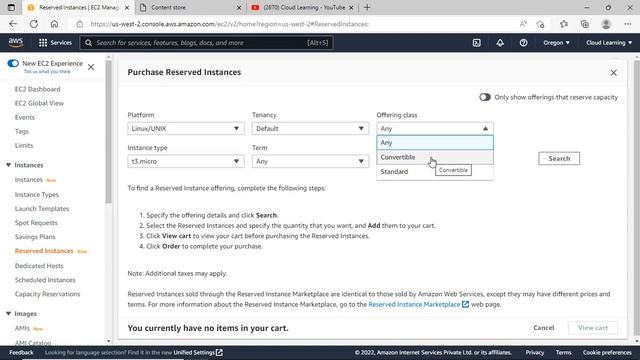The height and width of the screenshot is (360, 640).
Task: Close the Content store tab
Action: click(x=239, y=7)
